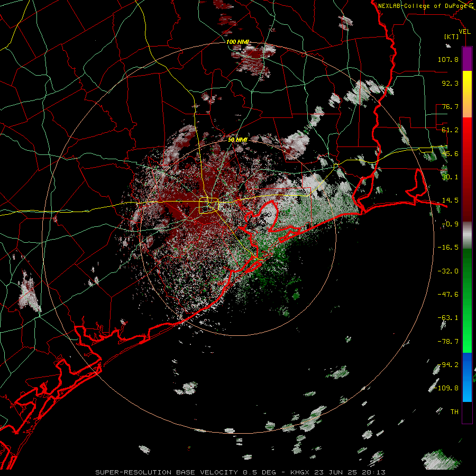Click the 14.5 velocity scale value
476x476 pixels.
(450, 200)
